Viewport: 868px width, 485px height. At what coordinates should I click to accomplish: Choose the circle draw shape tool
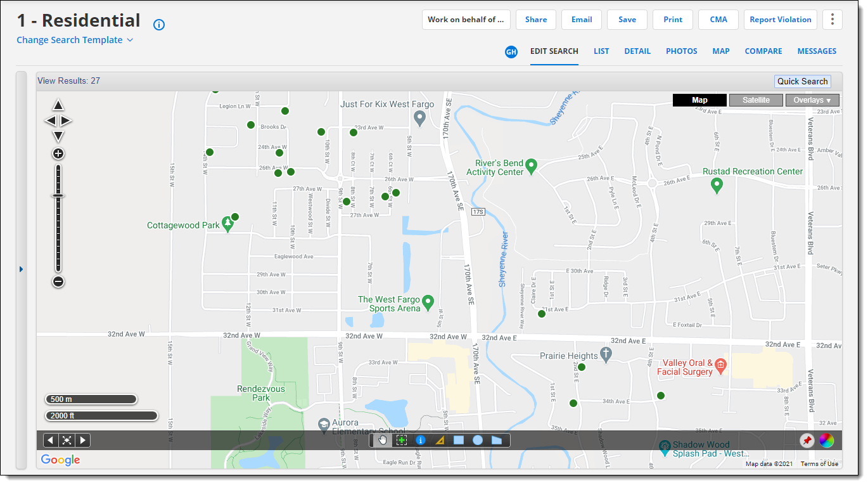click(x=478, y=440)
